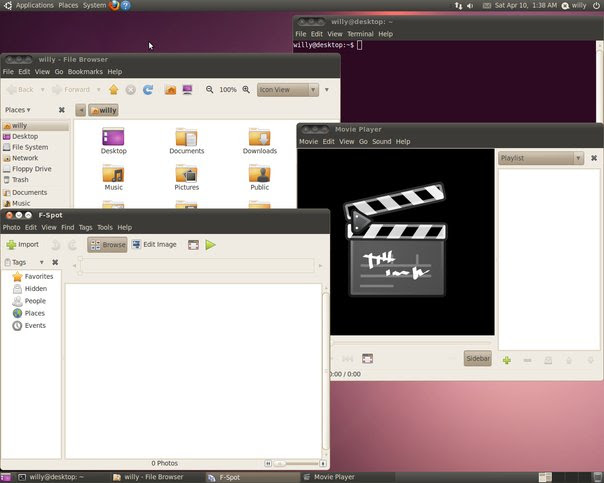Open the Sound menu in Movie Player
This screenshot has width=604, height=483.
point(381,142)
